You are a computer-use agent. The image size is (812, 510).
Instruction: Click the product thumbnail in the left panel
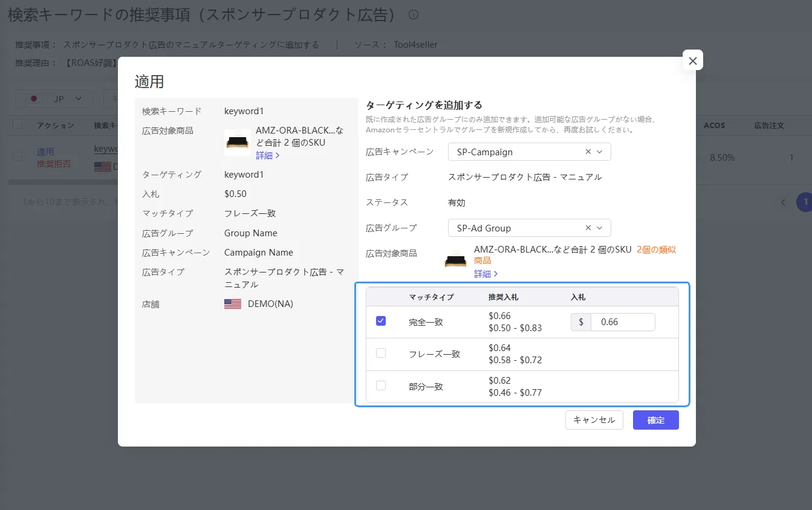click(x=238, y=143)
